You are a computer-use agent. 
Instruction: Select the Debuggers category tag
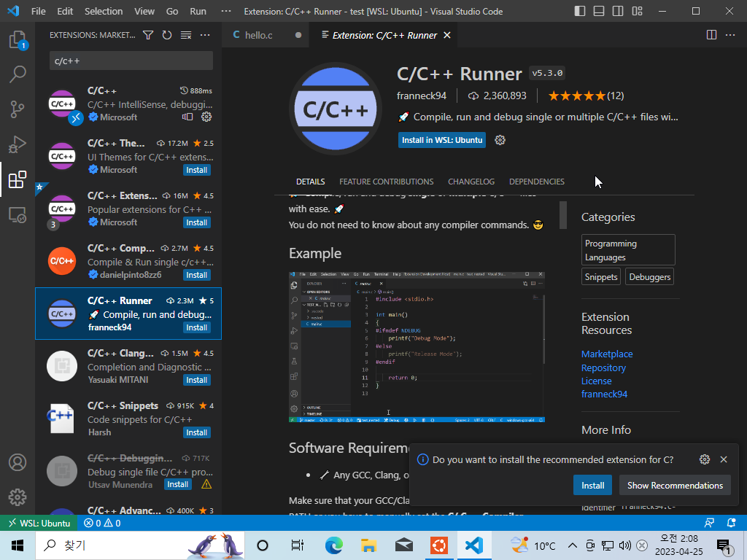649,276
